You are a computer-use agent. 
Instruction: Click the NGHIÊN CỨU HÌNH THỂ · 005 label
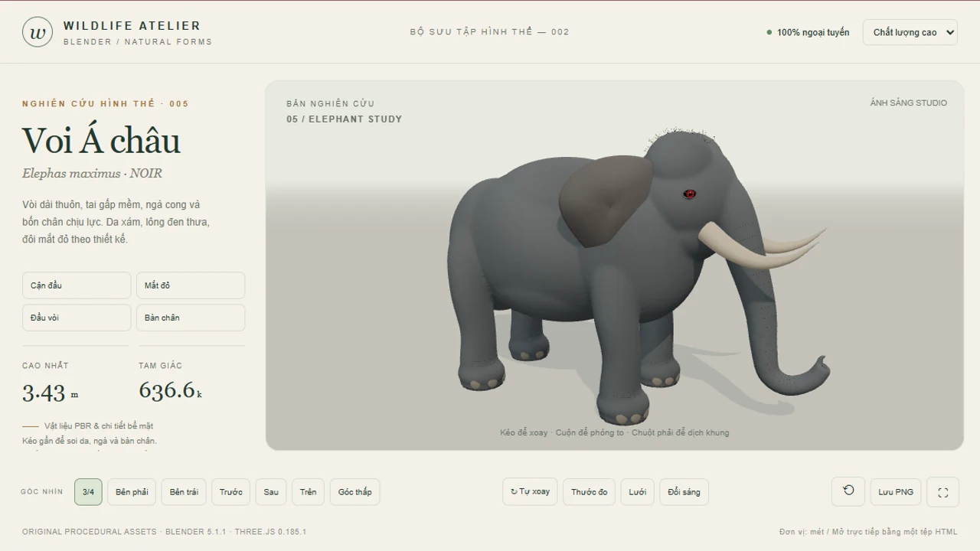[x=106, y=103]
